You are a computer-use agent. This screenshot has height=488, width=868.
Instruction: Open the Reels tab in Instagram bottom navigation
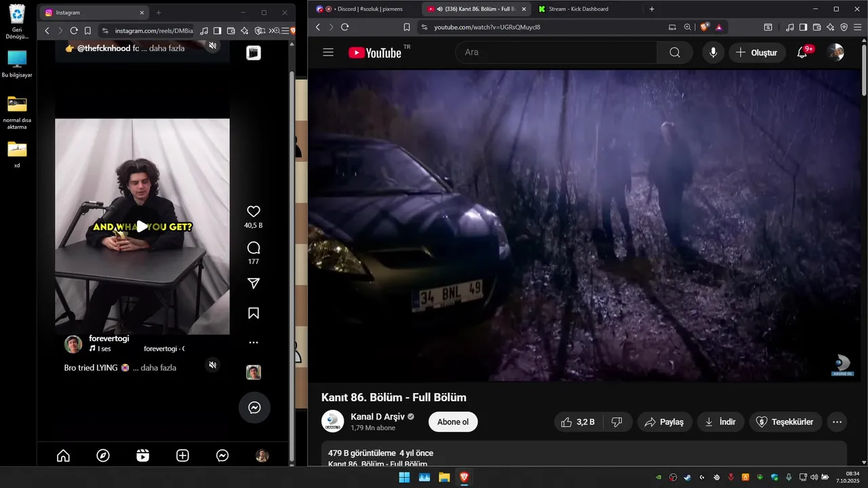(142, 456)
